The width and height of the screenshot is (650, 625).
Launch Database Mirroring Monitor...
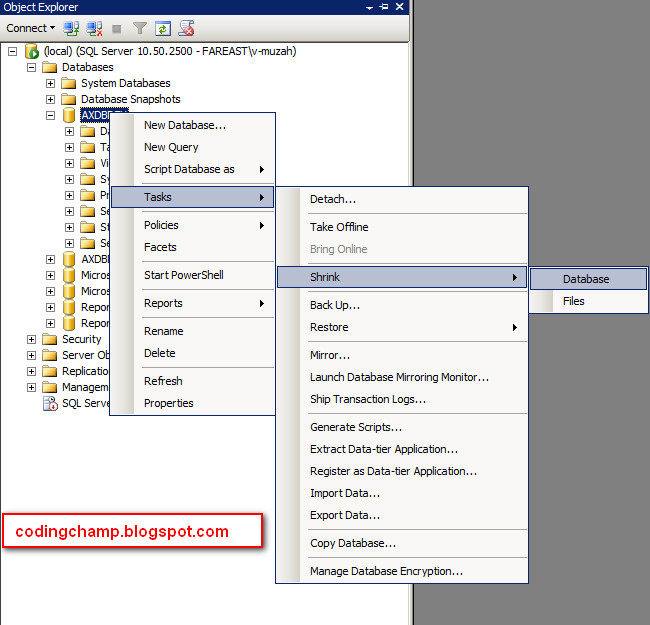click(x=402, y=377)
